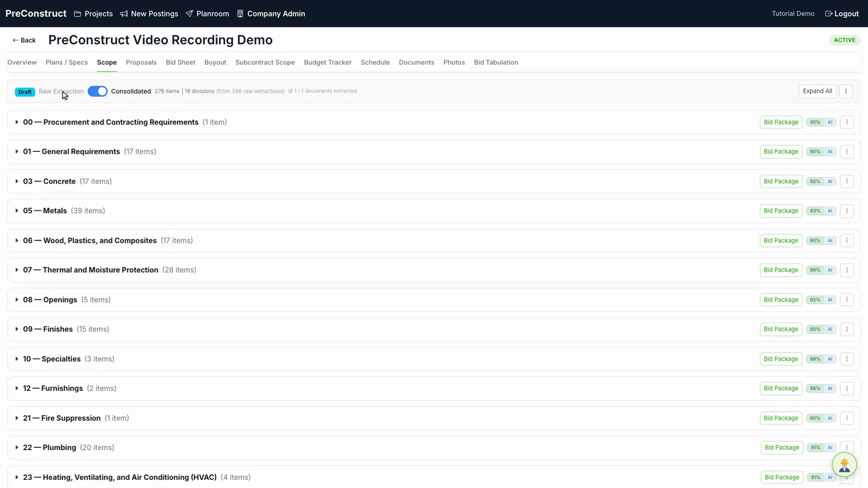The width and height of the screenshot is (868, 488).
Task: Switch to the Plans / Specs tab
Action: 67,62
